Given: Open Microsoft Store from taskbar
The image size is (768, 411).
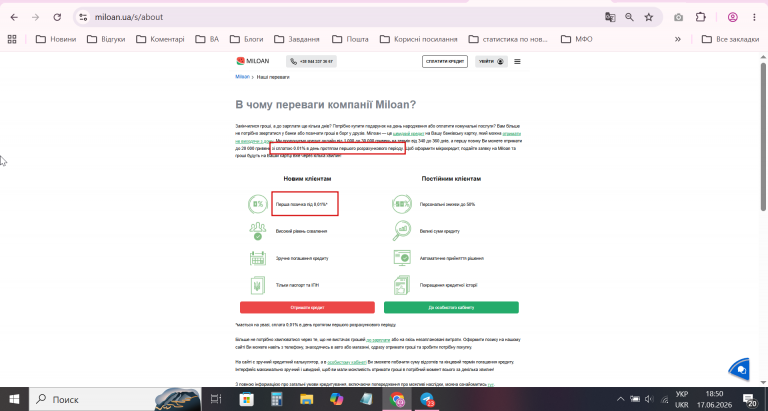Looking at the screenshot, I should tap(246, 399).
